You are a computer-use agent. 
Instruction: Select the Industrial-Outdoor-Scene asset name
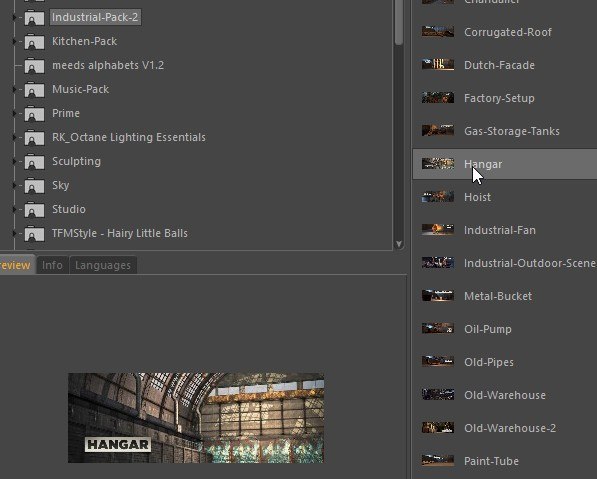(x=530, y=263)
